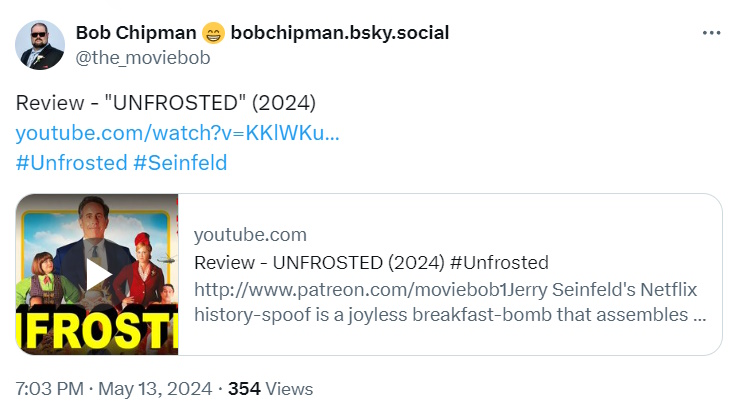Click the youtube.com domain label in card
This screenshot has height=411, width=737.
(x=250, y=235)
